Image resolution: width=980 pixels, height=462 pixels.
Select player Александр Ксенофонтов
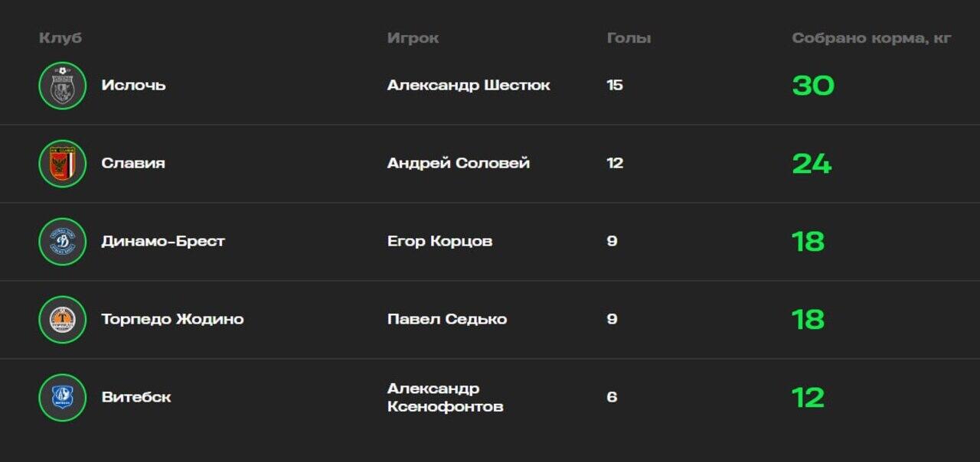[x=445, y=398]
